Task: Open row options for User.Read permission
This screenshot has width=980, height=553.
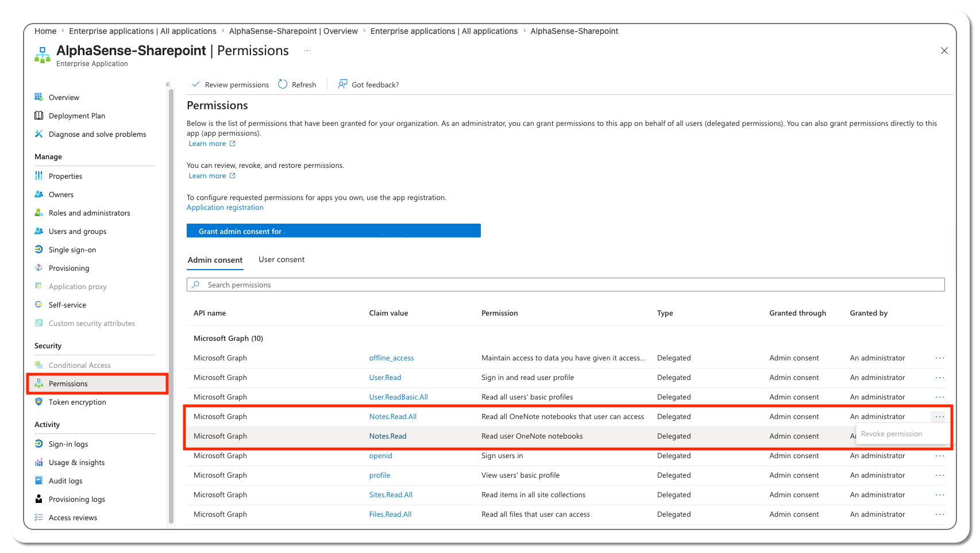Action: pyautogui.click(x=939, y=378)
